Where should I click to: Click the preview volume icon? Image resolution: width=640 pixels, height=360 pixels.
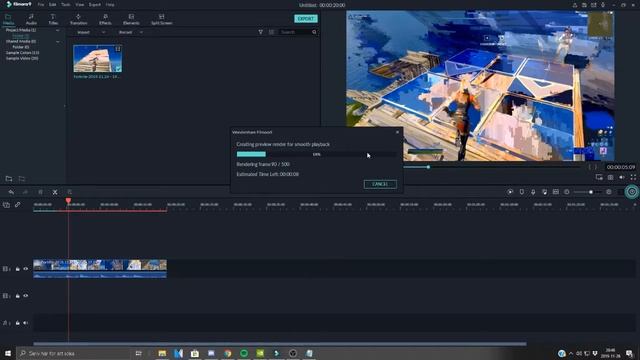pyautogui.click(x=622, y=177)
